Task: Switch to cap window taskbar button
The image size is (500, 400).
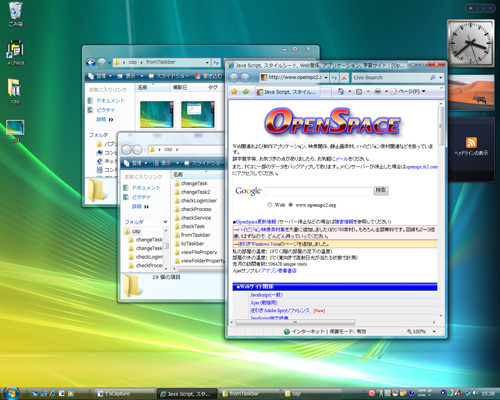Action: (x=311, y=394)
